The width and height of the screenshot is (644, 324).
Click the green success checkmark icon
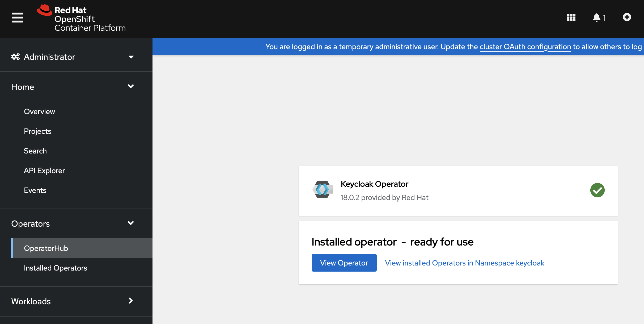[597, 190]
